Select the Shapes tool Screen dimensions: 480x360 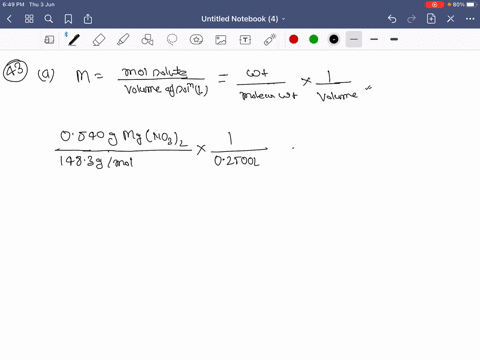coord(147,40)
